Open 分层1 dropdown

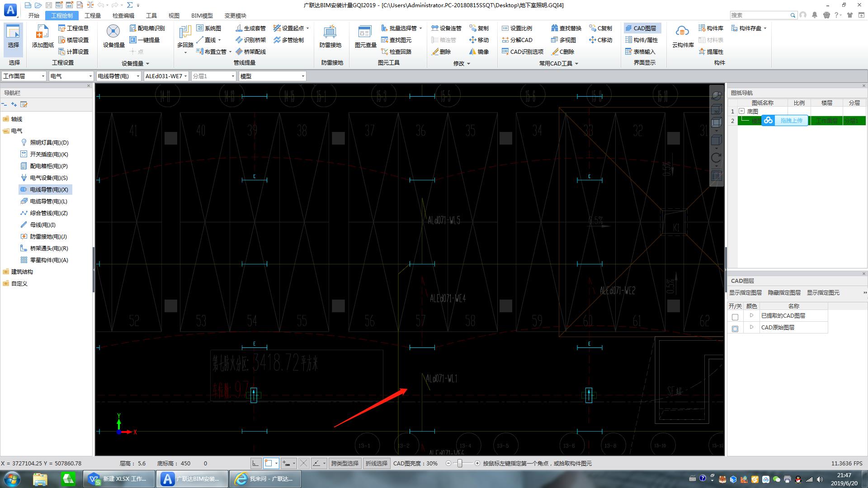click(x=213, y=76)
